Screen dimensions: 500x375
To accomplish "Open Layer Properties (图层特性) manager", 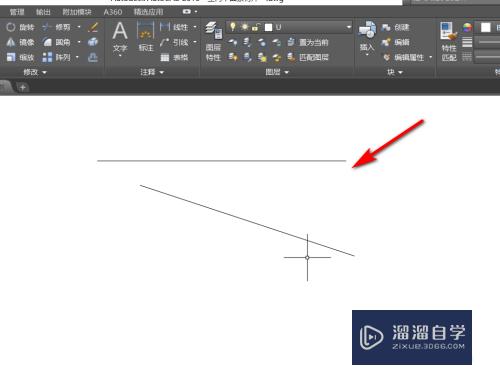I will (x=213, y=42).
